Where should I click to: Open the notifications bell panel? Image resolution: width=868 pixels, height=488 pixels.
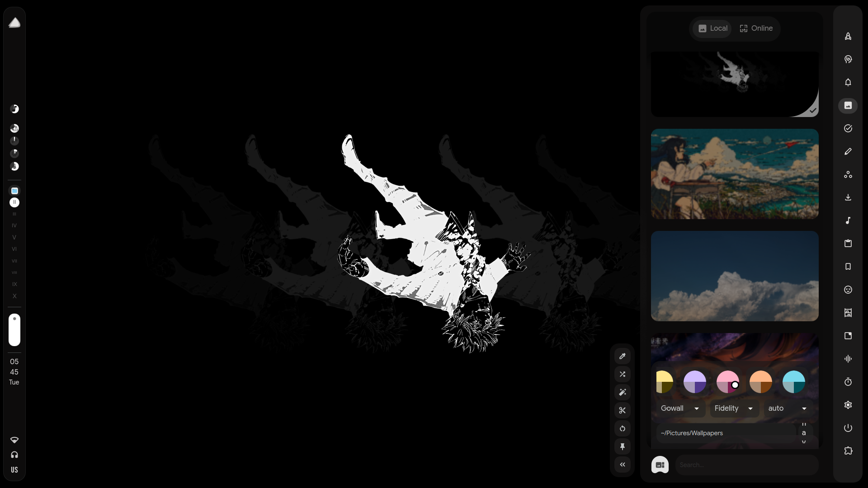(x=848, y=82)
